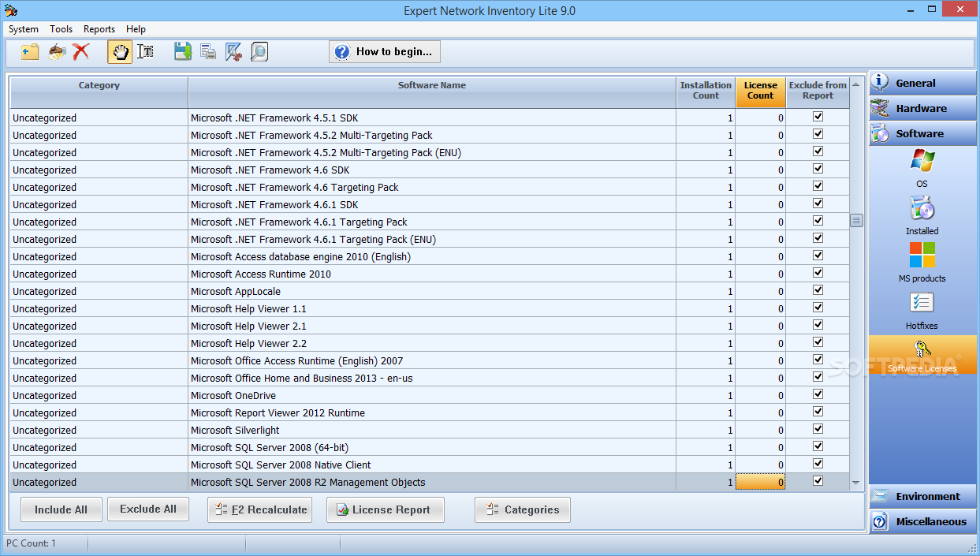The height and width of the screenshot is (556, 980).
Task: Click license count cell for SQL Server 2008 R2 Management Objects
Action: coord(761,482)
